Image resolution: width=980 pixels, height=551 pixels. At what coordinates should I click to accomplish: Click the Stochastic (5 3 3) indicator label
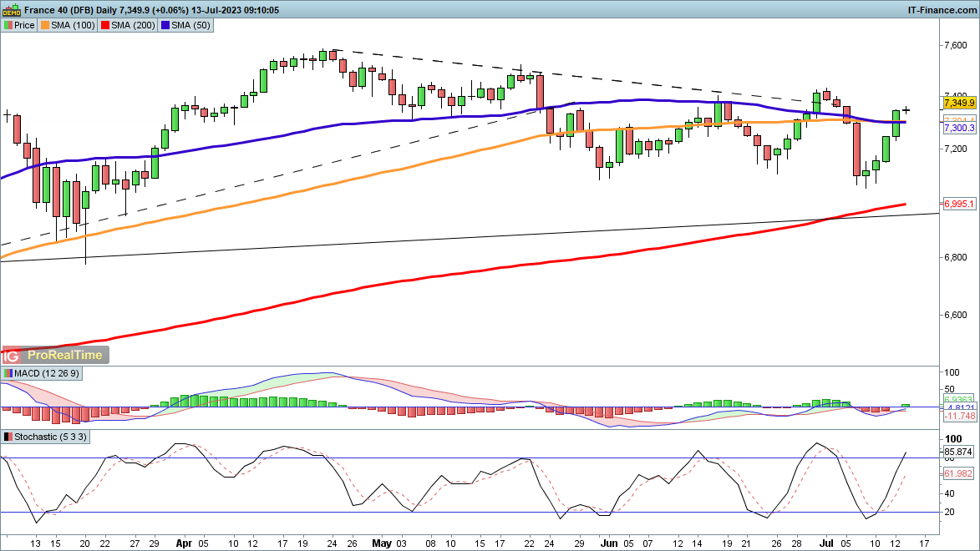(x=51, y=437)
